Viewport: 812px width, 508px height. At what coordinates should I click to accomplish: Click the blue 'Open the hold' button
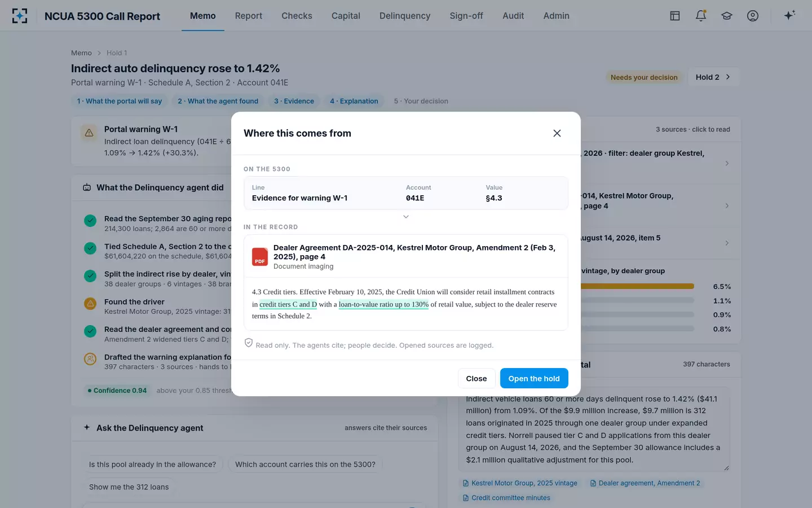coord(534,378)
